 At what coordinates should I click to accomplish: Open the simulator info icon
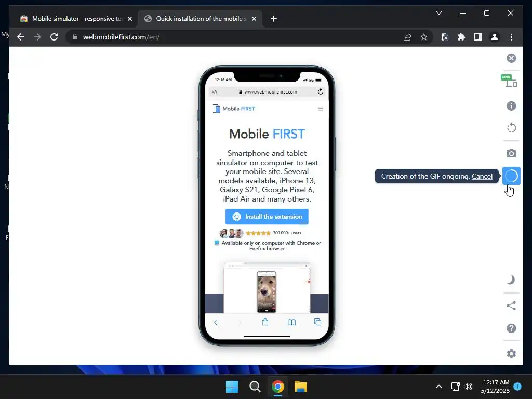point(511,106)
